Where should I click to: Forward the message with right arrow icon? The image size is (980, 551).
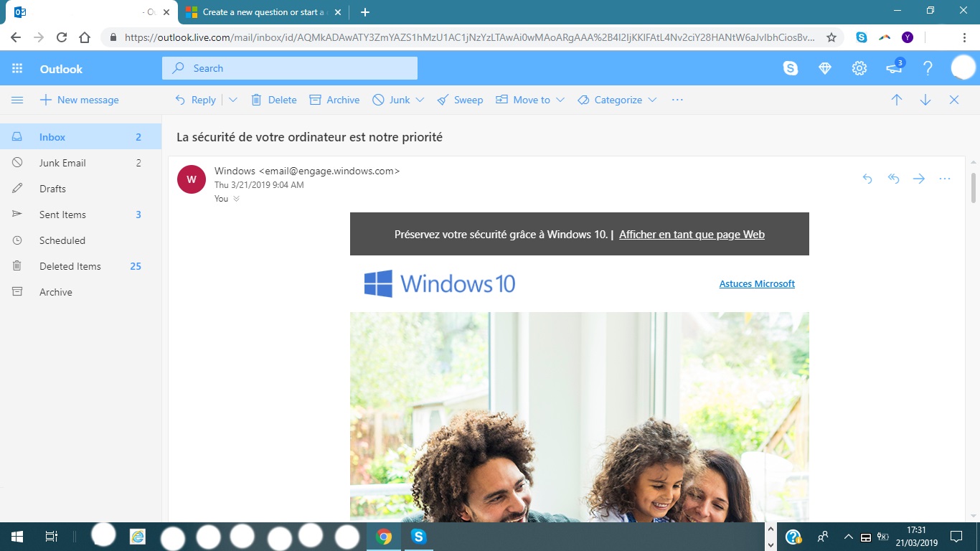[x=919, y=179]
